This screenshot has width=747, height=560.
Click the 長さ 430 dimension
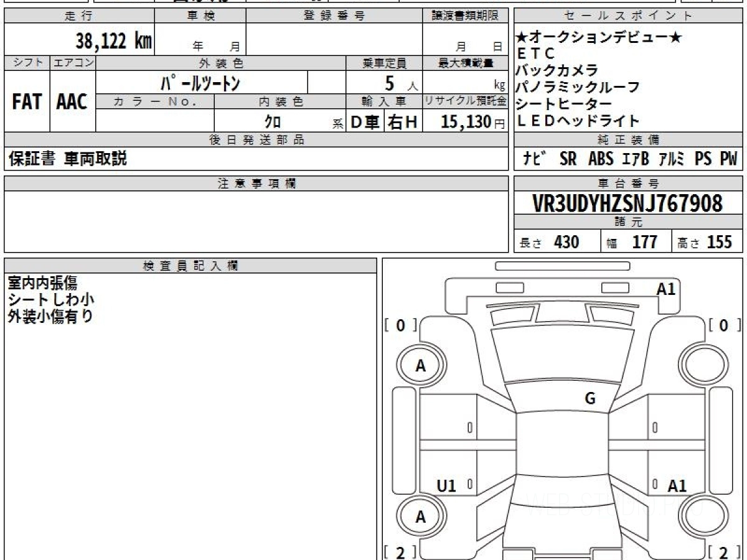click(550, 242)
